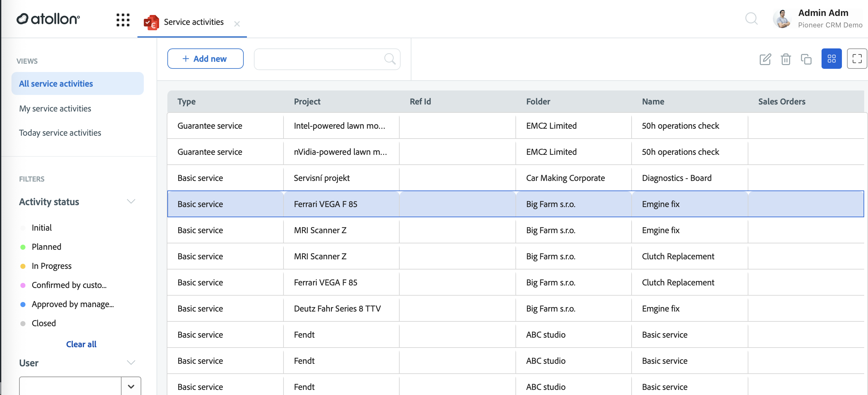Viewport: 868px width, 395px height.
Task: Click the search field magnifier icon
Action: pos(389,59)
